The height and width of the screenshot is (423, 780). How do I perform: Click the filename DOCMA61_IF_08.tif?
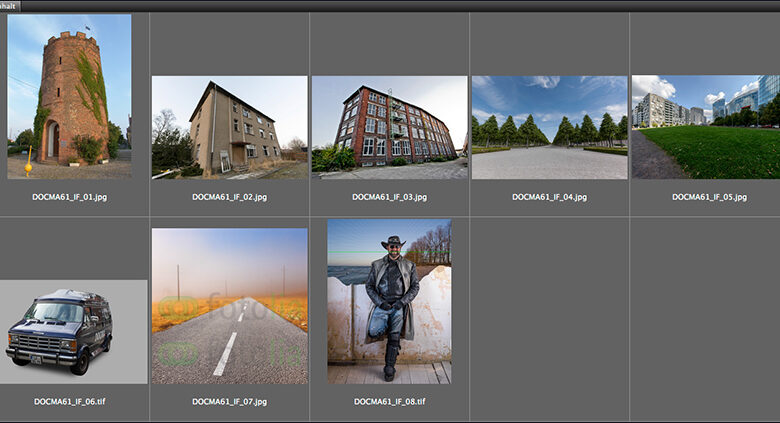click(x=390, y=402)
